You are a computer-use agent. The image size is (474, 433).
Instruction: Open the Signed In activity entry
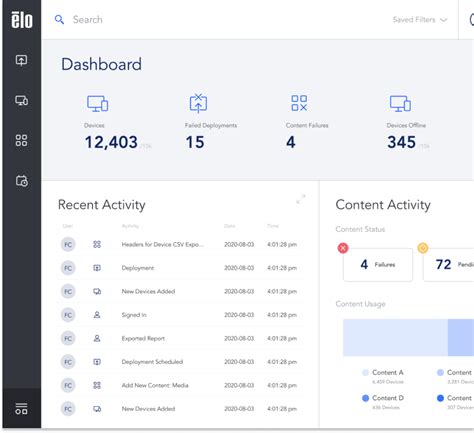(134, 315)
